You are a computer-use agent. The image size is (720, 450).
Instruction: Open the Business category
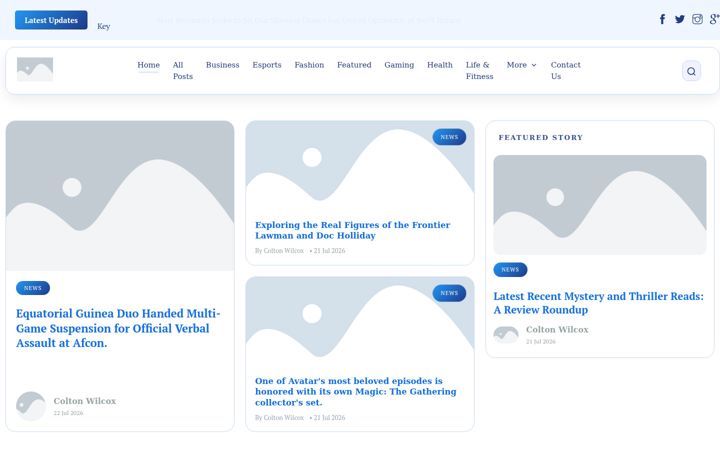[x=223, y=65]
